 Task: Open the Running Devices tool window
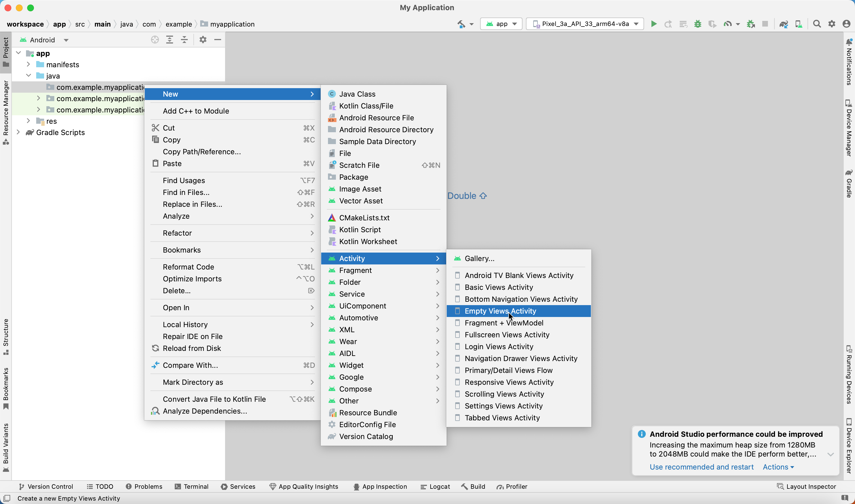[x=849, y=374]
